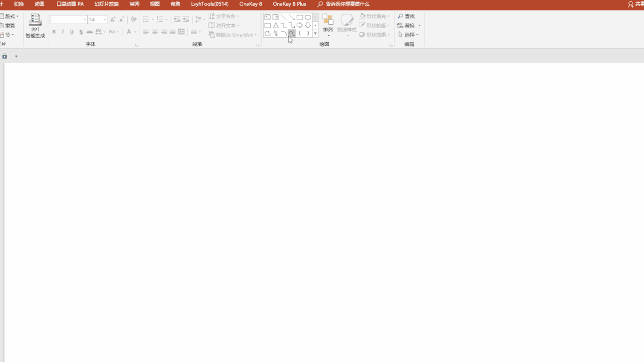This screenshot has height=362, width=644.
Task: Click 重置 reset slide button
Action: [x=7, y=25]
